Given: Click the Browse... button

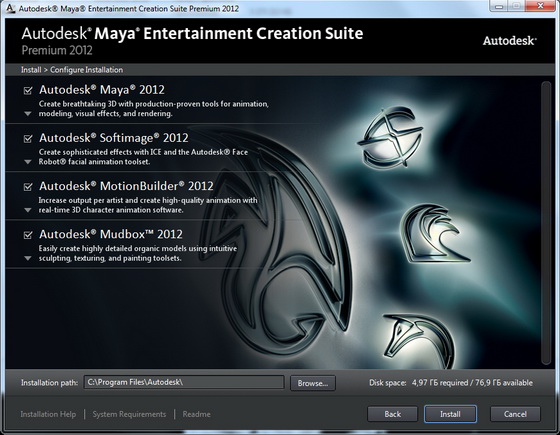Looking at the screenshot, I should click(313, 383).
